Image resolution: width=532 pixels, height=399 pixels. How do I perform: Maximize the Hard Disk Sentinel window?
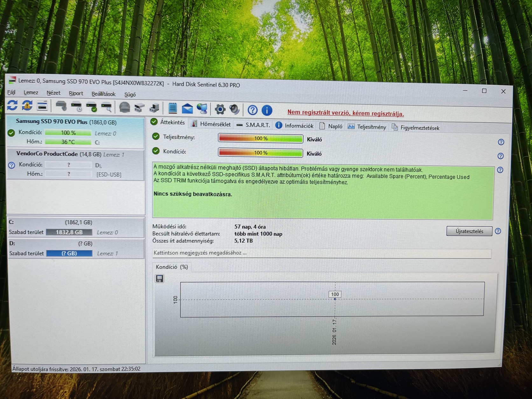pyautogui.click(x=484, y=91)
